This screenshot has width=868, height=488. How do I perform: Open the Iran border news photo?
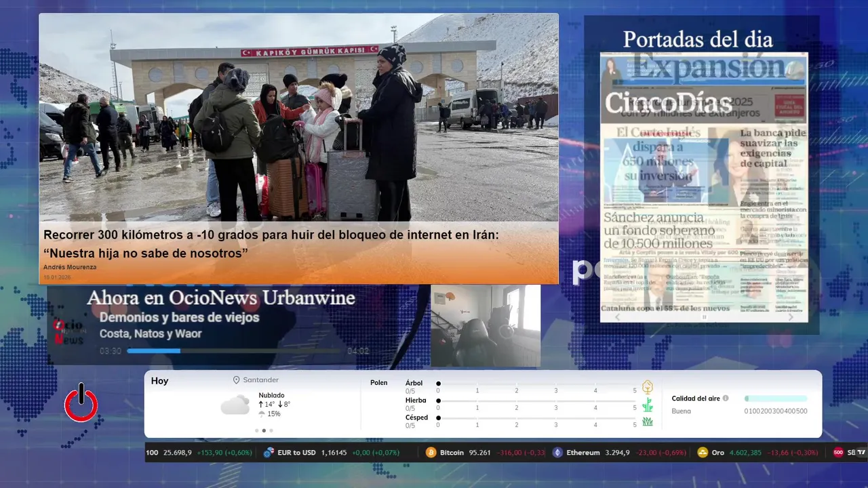[x=298, y=118]
